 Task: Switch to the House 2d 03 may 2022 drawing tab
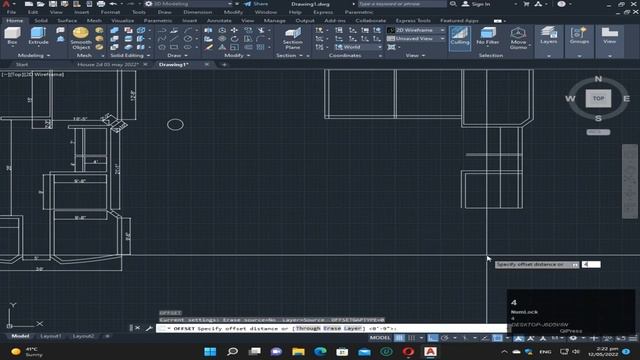coord(108,64)
